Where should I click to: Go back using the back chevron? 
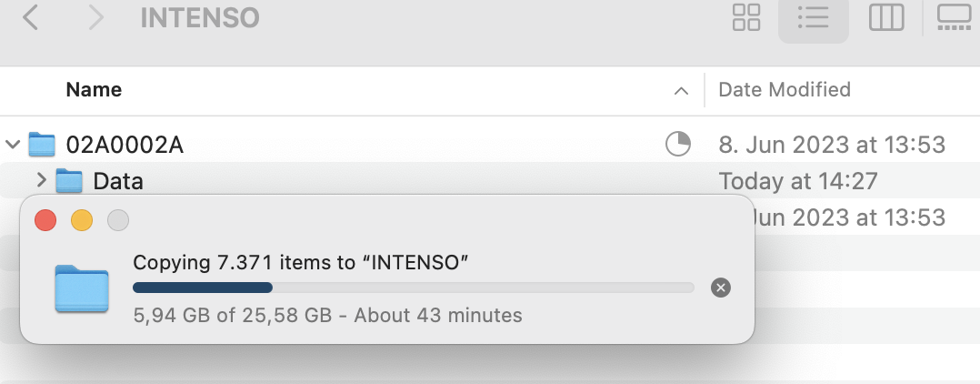click(30, 17)
